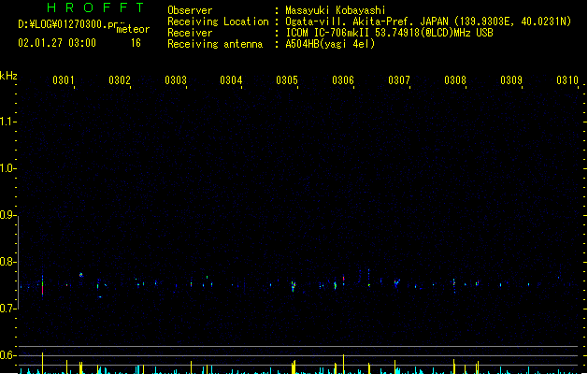Image resolution: width=588 pixels, height=374 pixels.
Task: Click the meteor count value 16
Action: (x=136, y=43)
